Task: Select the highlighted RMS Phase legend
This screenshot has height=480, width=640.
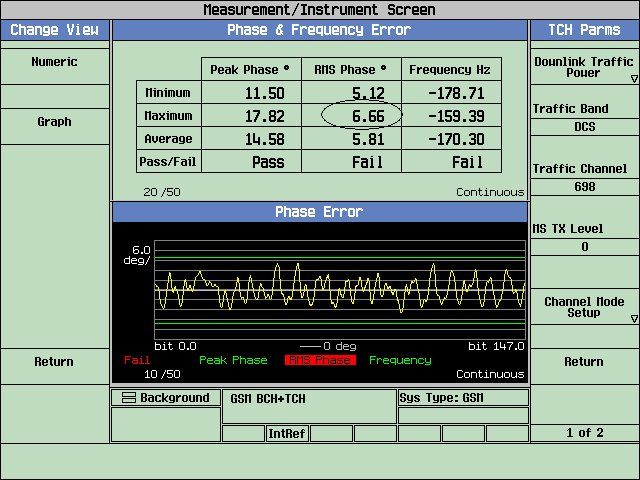Action: [x=320, y=360]
